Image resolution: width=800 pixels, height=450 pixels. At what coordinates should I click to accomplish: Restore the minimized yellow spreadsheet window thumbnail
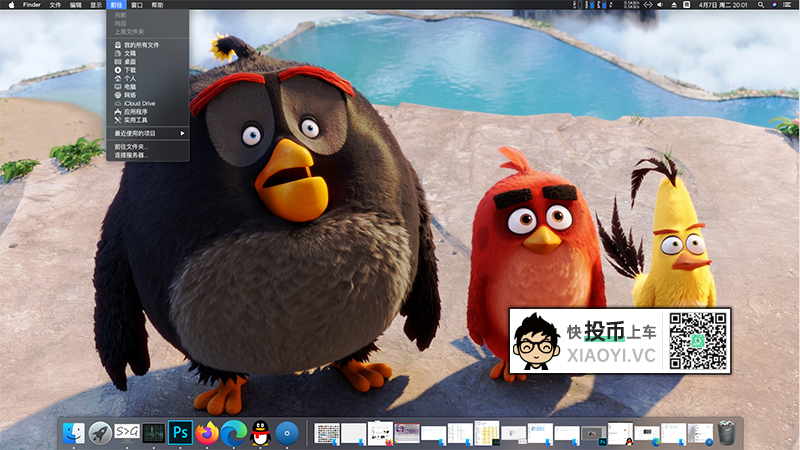[487, 433]
